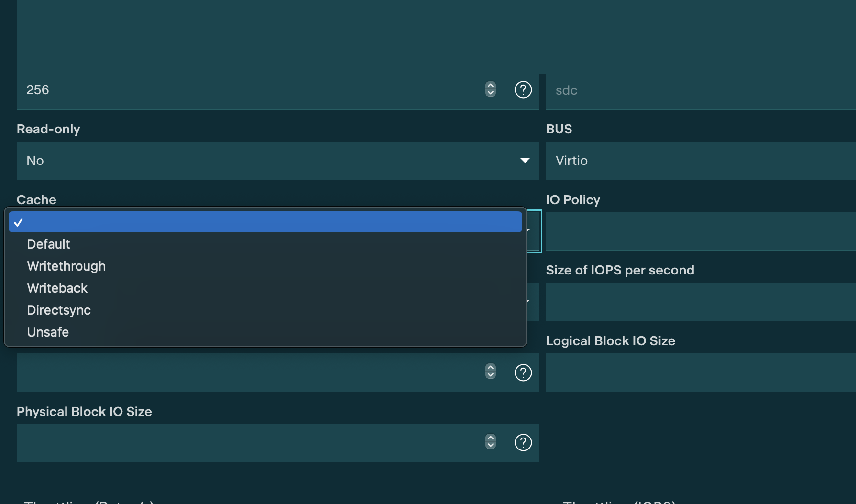856x504 pixels.
Task: Click the input field containing 256
Action: (x=249, y=90)
